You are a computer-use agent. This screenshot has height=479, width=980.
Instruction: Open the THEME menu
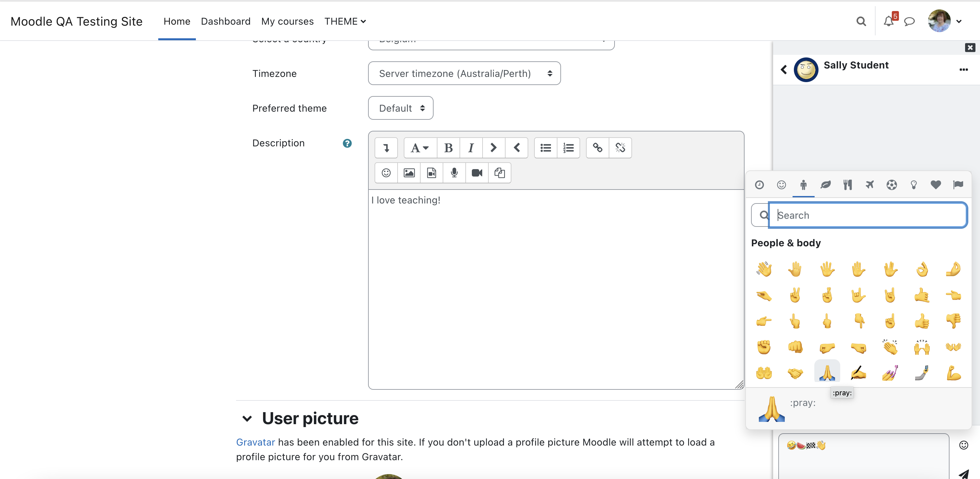pyautogui.click(x=345, y=21)
